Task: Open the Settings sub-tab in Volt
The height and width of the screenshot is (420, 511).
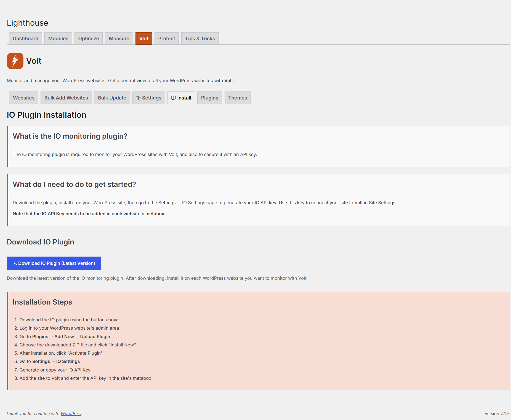Action: tap(149, 98)
